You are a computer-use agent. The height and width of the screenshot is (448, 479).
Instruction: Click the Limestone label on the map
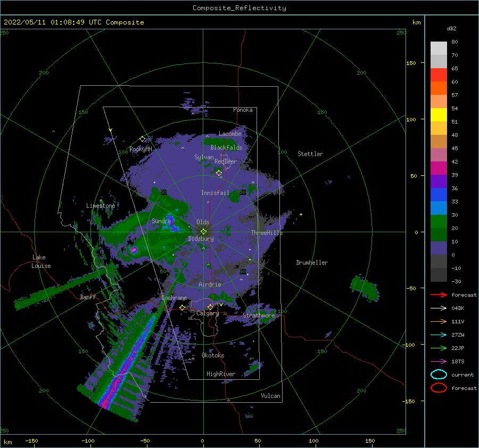coord(101,206)
